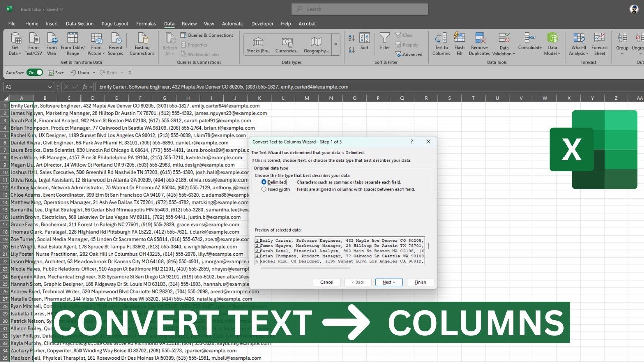Screen dimensions: 644x362
Task: Sort A to Z ascending
Action: pos(351,38)
